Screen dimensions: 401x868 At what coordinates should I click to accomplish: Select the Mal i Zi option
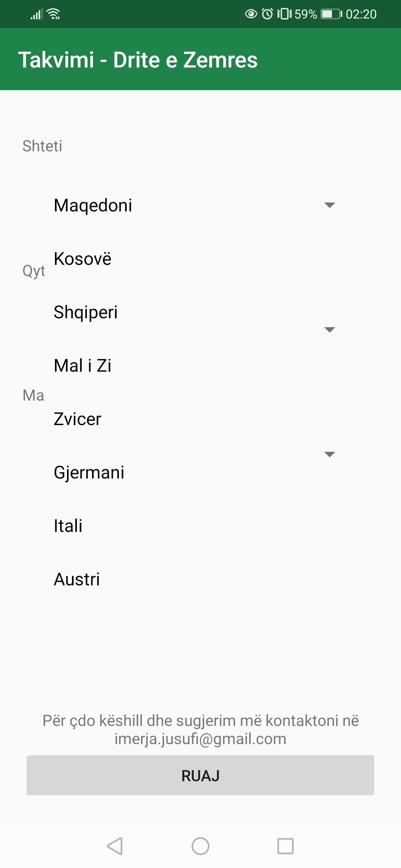[82, 365]
